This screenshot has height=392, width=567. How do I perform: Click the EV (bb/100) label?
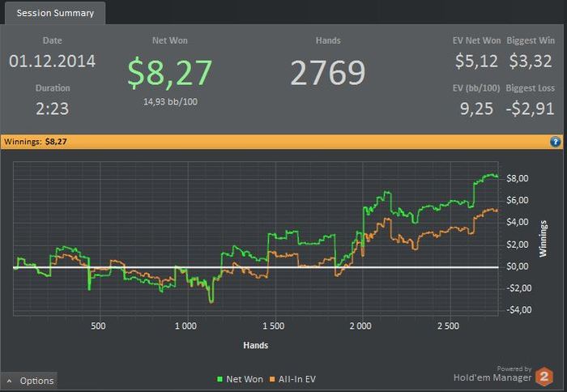tap(476, 88)
